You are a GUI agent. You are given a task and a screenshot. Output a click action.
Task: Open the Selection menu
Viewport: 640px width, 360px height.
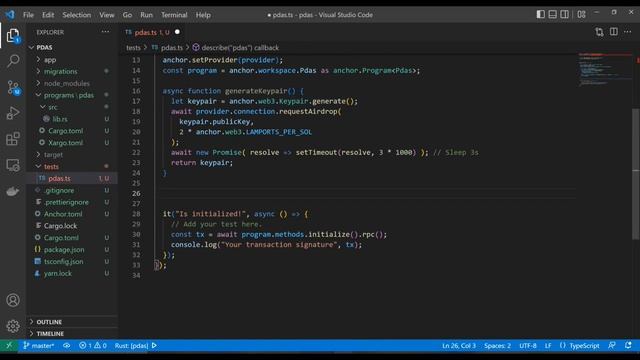coord(76,15)
